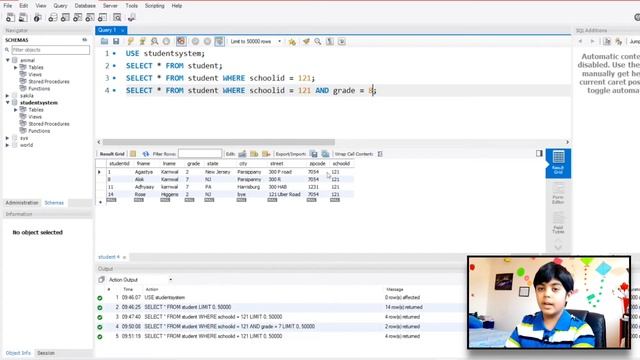Viewport: 640px width, 360px height.
Task: Click the create new schema icon
Action: point(53,18)
